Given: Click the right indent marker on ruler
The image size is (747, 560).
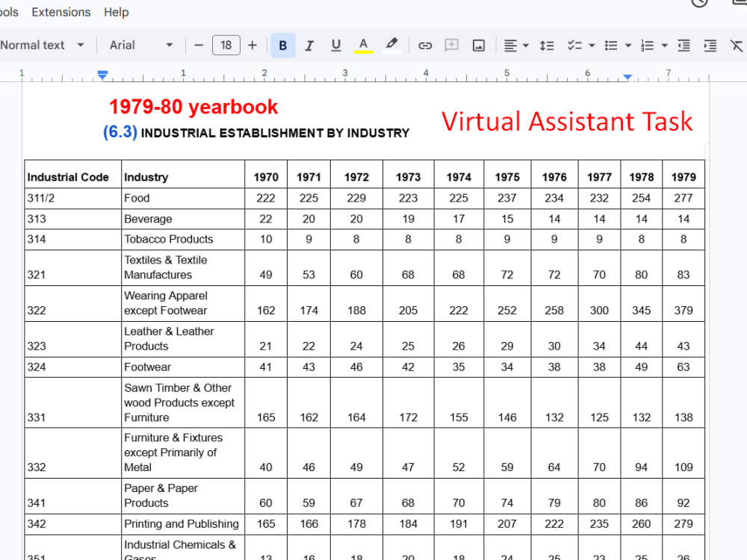Looking at the screenshot, I should tap(627, 77).
